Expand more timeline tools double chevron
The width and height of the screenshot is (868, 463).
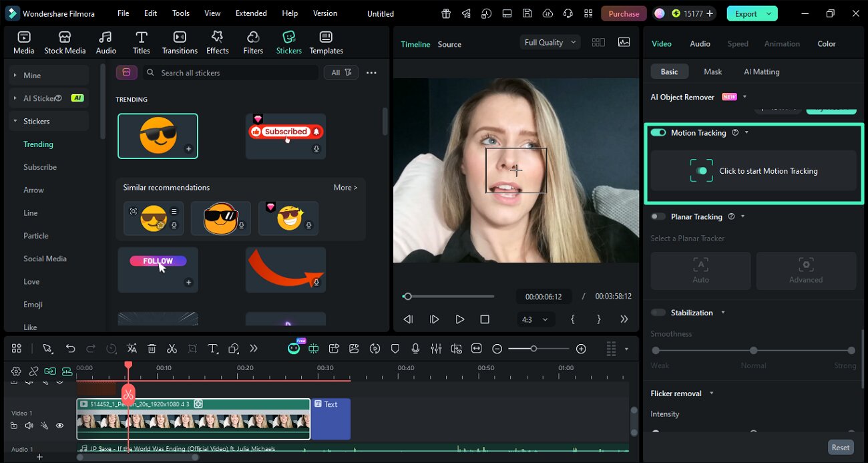[253, 348]
